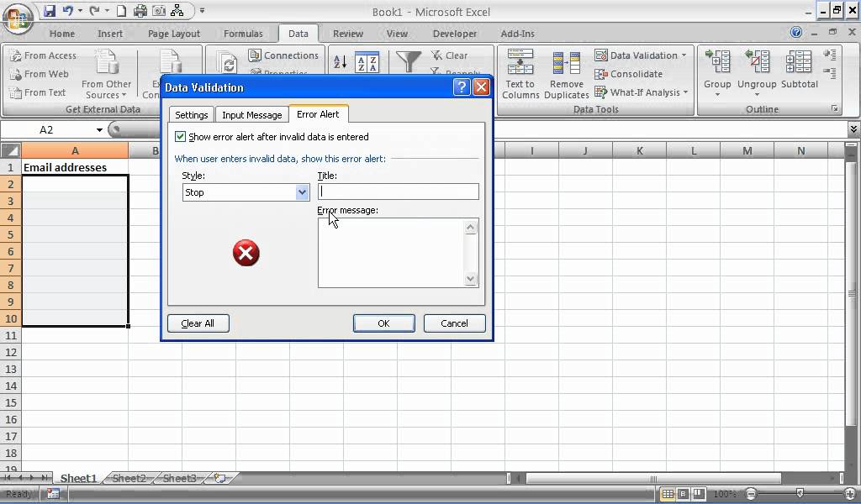
Task: Open the Undo history dropdown arrow
Action: pyautogui.click(x=80, y=11)
